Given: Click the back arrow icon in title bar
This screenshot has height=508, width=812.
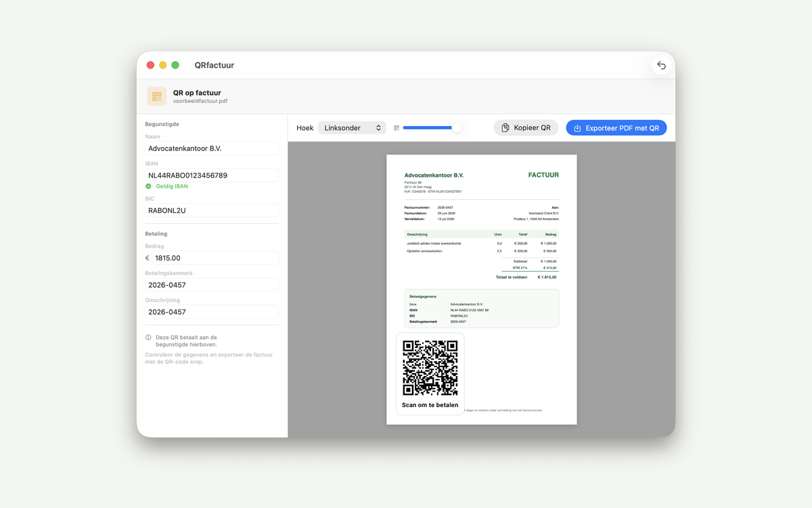Looking at the screenshot, I should point(661,65).
